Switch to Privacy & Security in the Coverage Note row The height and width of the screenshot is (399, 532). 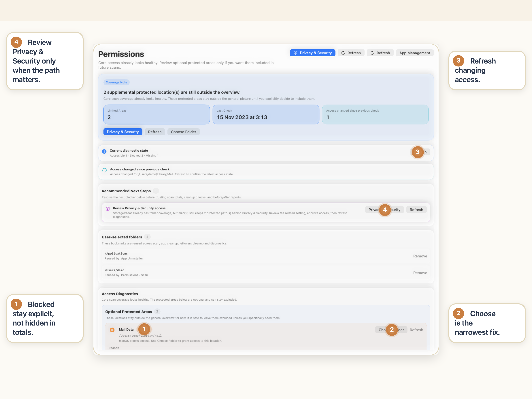pos(123,132)
